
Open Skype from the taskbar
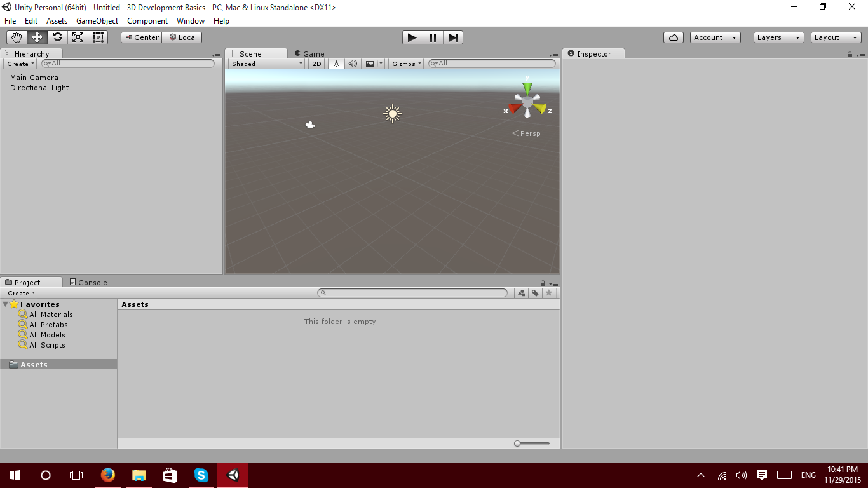pos(201,475)
